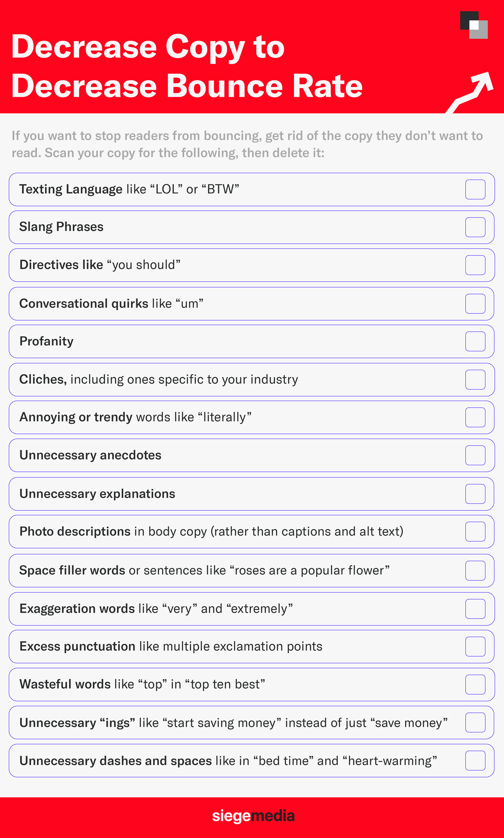Screen dimensions: 504x838
Task: Tick the Unnecessary explanations checkbox
Action: coord(475,494)
